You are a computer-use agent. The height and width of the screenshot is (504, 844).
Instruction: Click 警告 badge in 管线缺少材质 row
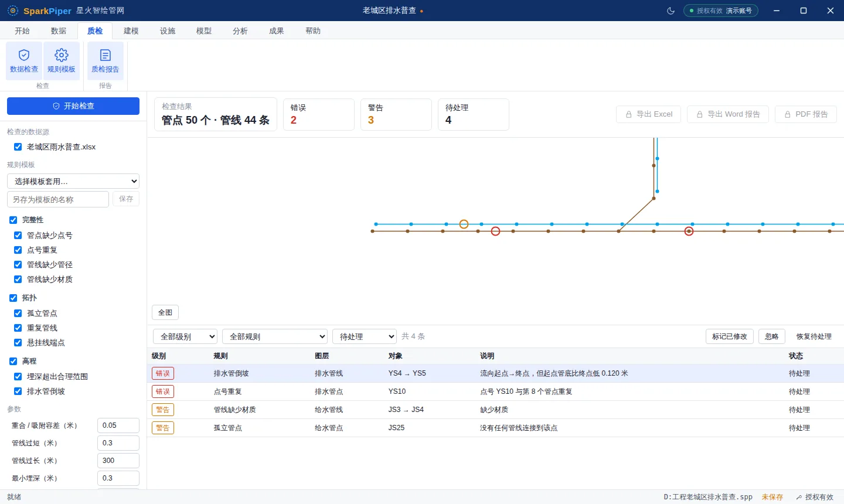point(163,410)
